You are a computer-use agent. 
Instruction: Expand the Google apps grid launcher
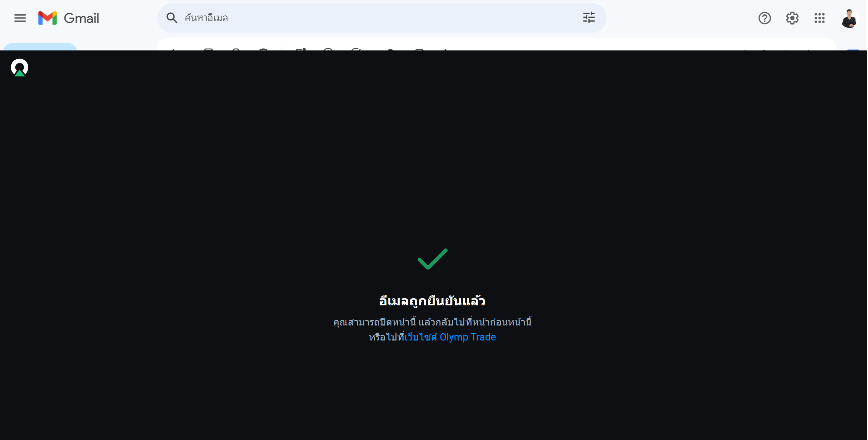[820, 18]
